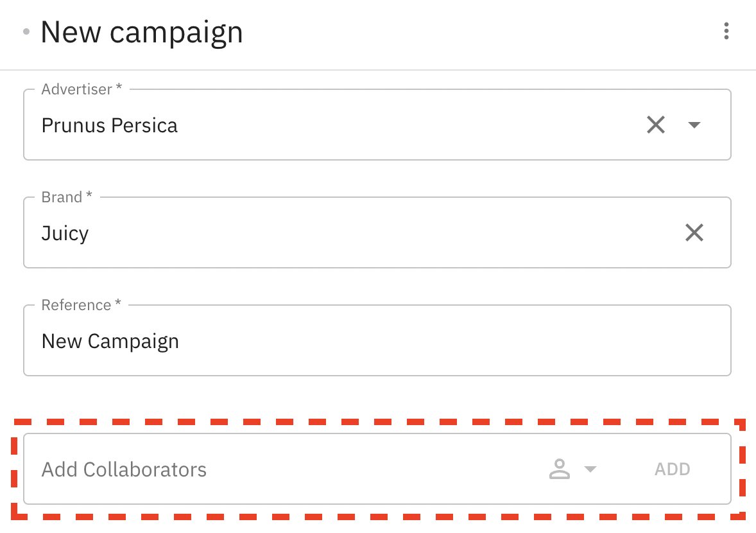Select the Brand field showing "Juicy"
This screenshot has width=756, height=533.
257,232
